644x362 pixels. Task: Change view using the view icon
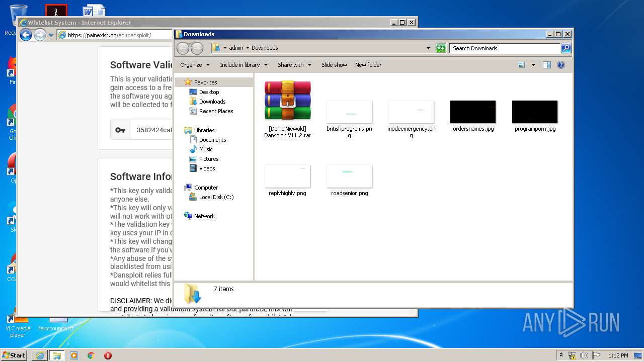coord(521,65)
